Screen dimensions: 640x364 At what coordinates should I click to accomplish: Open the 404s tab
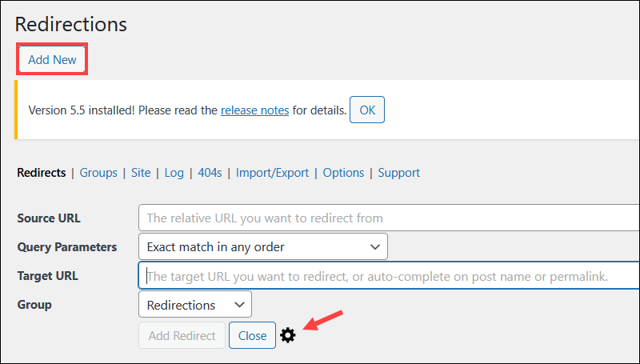click(x=210, y=173)
